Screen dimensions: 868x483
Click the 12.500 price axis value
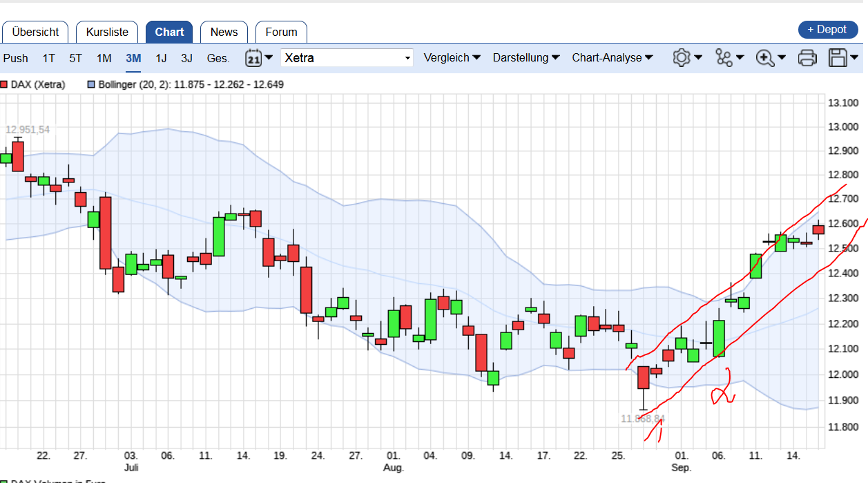click(842, 248)
